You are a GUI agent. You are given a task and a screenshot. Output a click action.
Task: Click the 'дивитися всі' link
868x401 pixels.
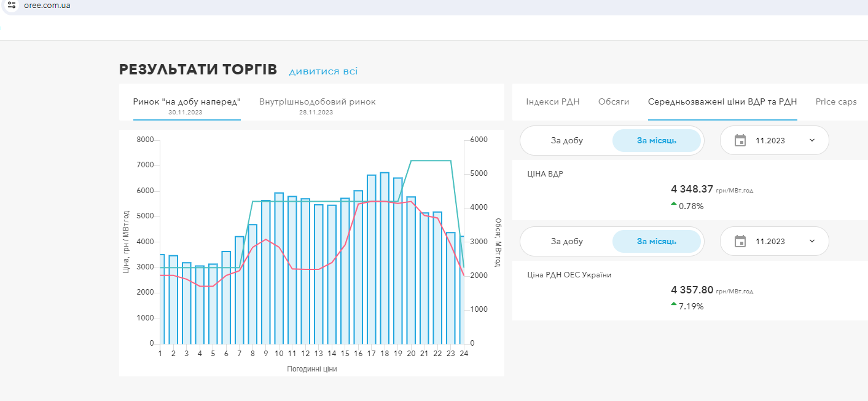pos(323,71)
